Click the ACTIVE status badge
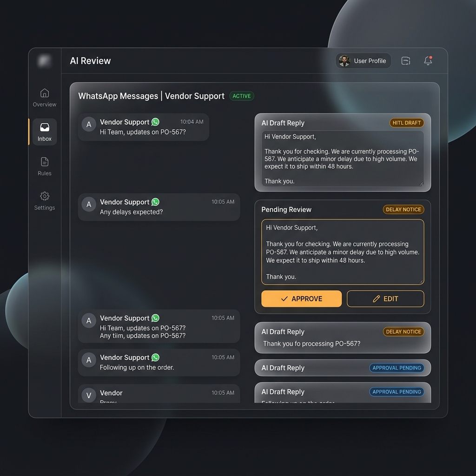This screenshot has width=476, height=476. [x=242, y=96]
